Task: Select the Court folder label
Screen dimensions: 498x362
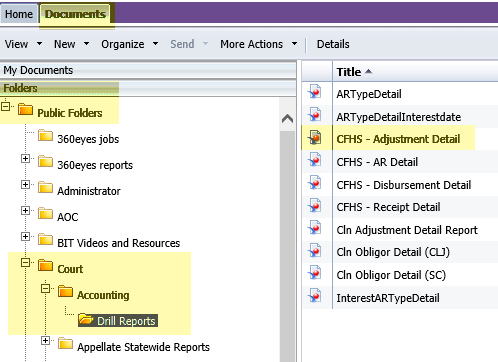Action: click(70, 269)
